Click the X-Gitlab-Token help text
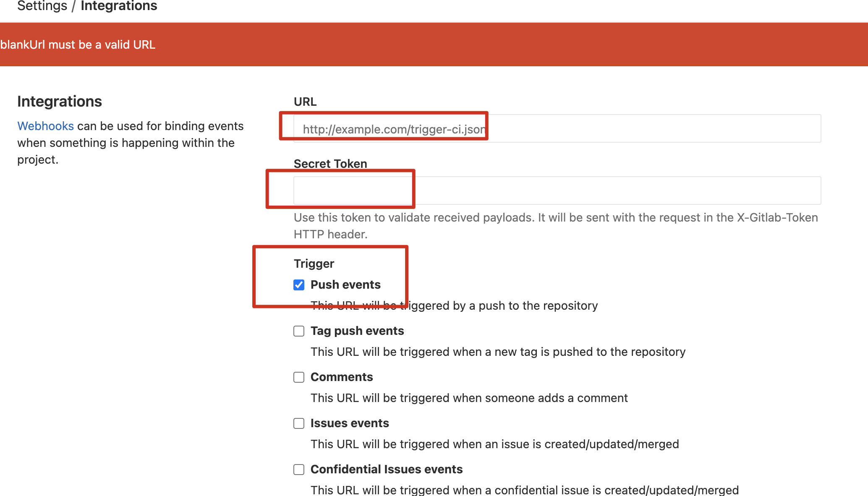The width and height of the screenshot is (868, 496). click(x=556, y=226)
